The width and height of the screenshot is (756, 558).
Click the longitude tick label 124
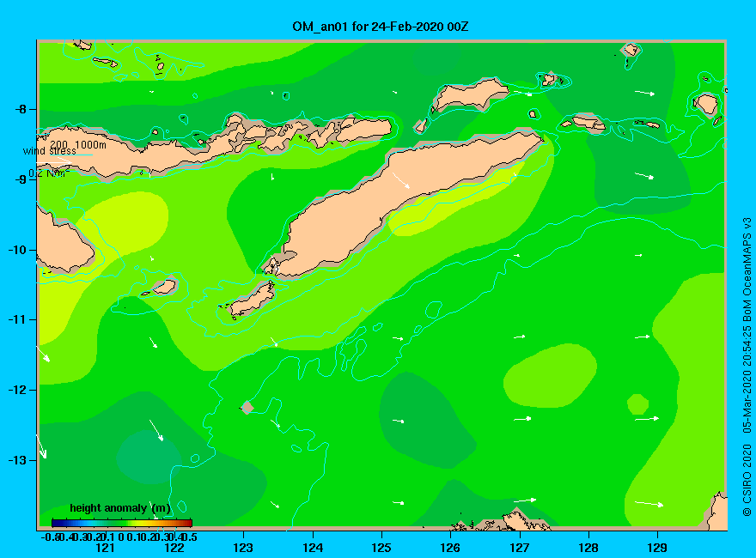click(313, 548)
